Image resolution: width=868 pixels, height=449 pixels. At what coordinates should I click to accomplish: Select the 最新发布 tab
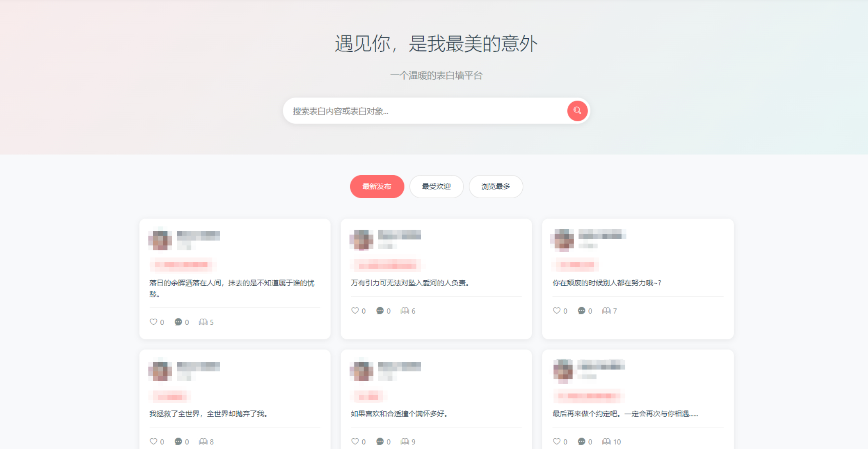coord(377,186)
